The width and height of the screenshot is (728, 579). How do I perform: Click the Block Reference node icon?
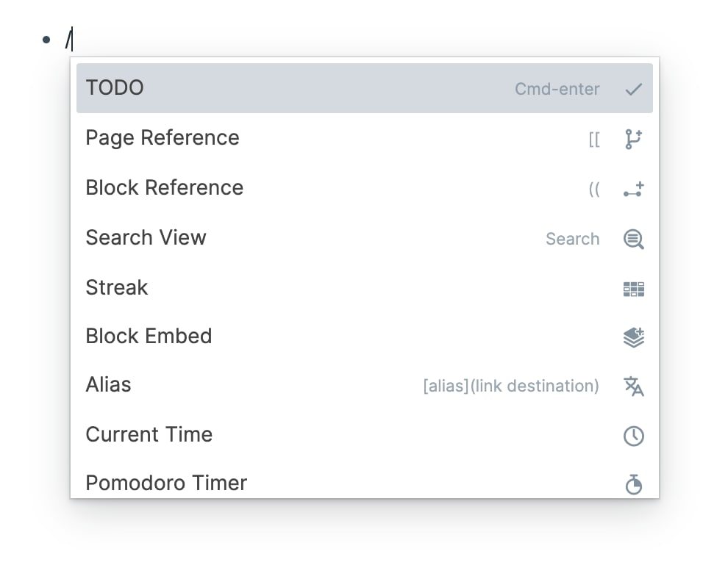(633, 190)
